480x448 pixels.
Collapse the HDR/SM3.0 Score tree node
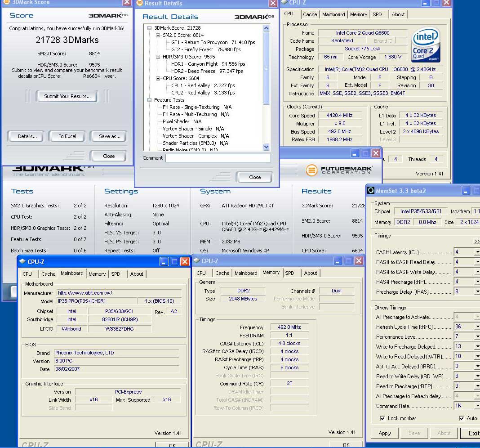point(158,57)
